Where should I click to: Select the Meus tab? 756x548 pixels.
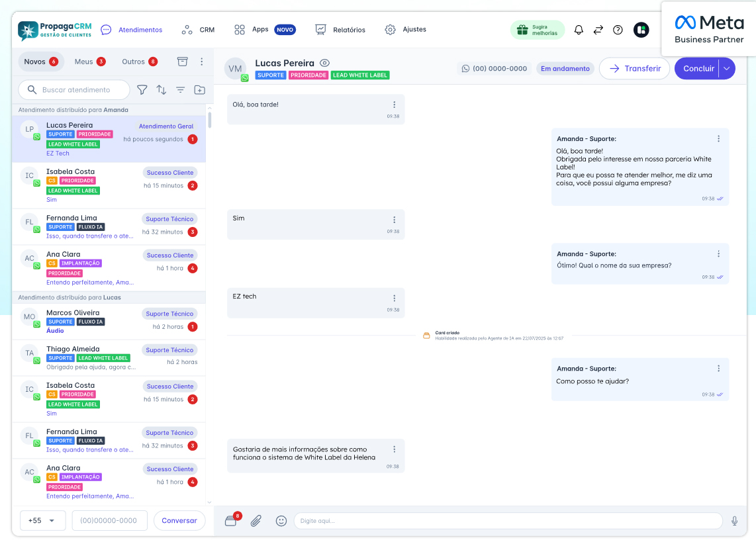pyautogui.click(x=90, y=62)
